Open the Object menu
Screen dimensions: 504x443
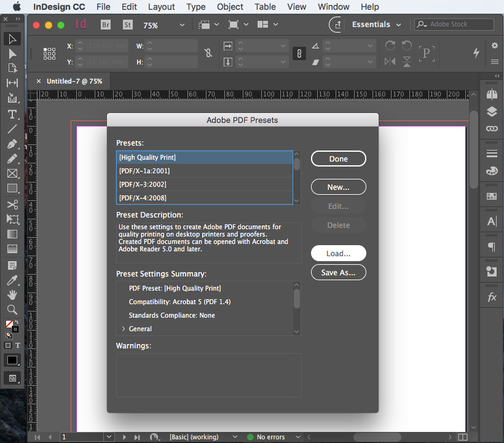pyautogui.click(x=230, y=7)
